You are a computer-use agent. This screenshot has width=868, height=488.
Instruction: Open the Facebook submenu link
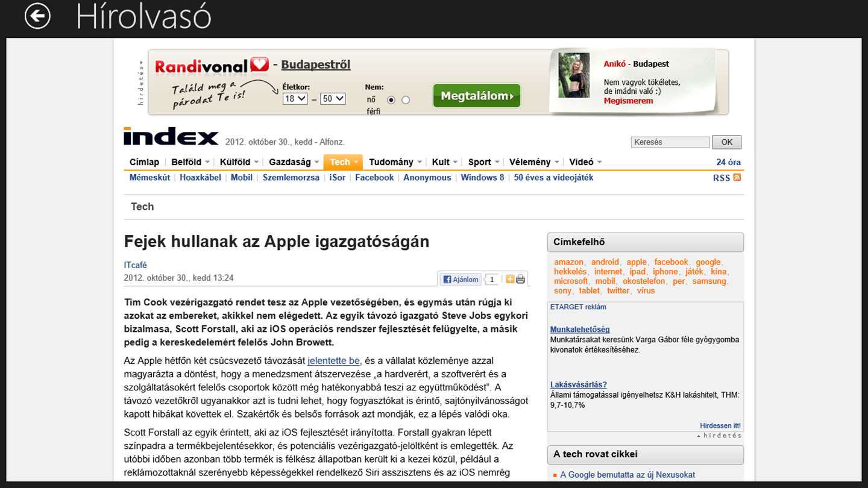pyautogui.click(x=374, y=178)
